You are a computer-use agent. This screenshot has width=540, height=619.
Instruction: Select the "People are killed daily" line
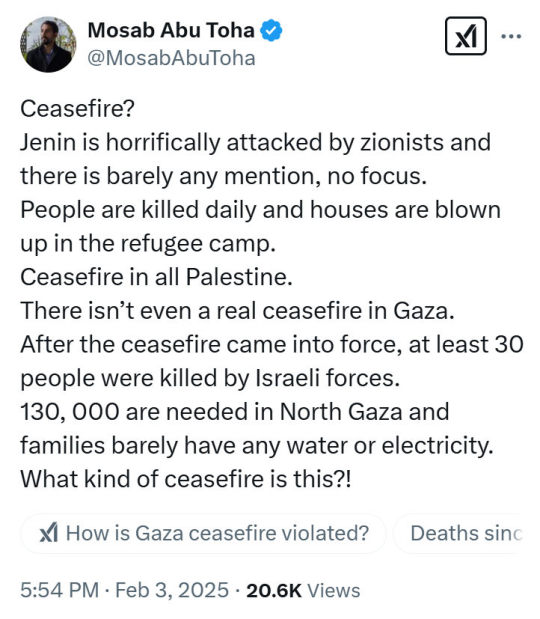[261, 226]
